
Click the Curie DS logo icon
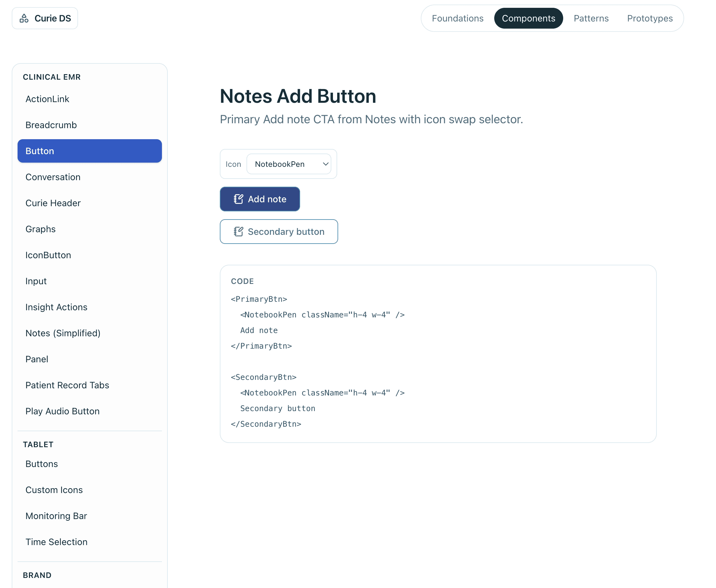[24, 18]
